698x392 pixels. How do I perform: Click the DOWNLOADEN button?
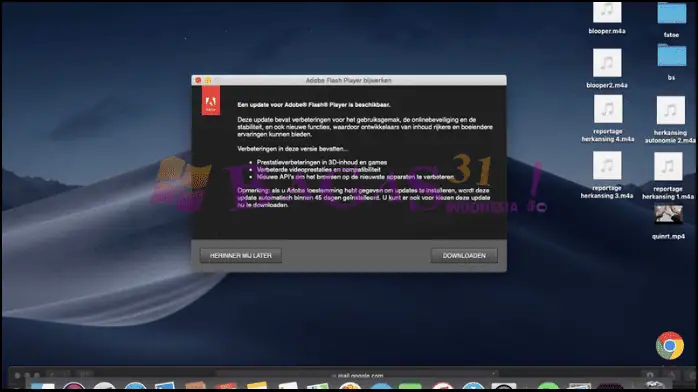point(464,255)
